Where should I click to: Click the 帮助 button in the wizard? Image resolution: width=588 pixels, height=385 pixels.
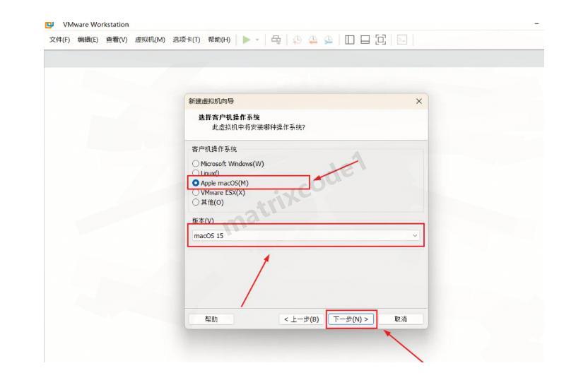[211, 319]
